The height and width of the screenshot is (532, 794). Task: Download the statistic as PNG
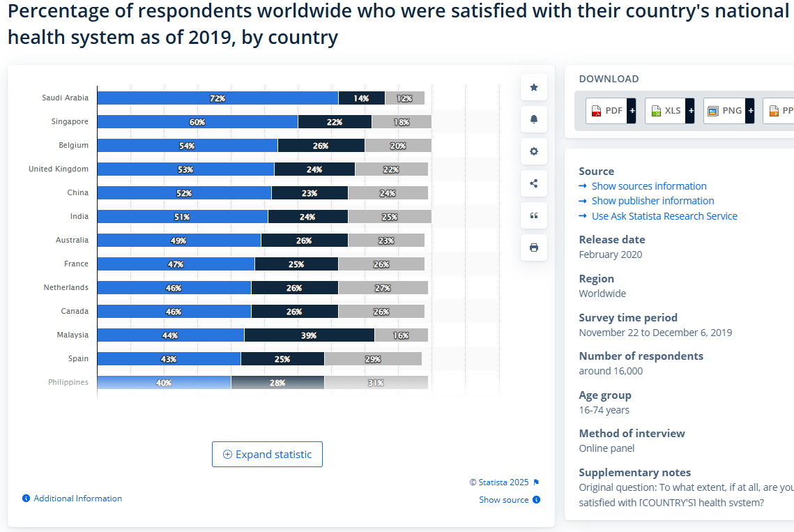[x=728, y=111]
